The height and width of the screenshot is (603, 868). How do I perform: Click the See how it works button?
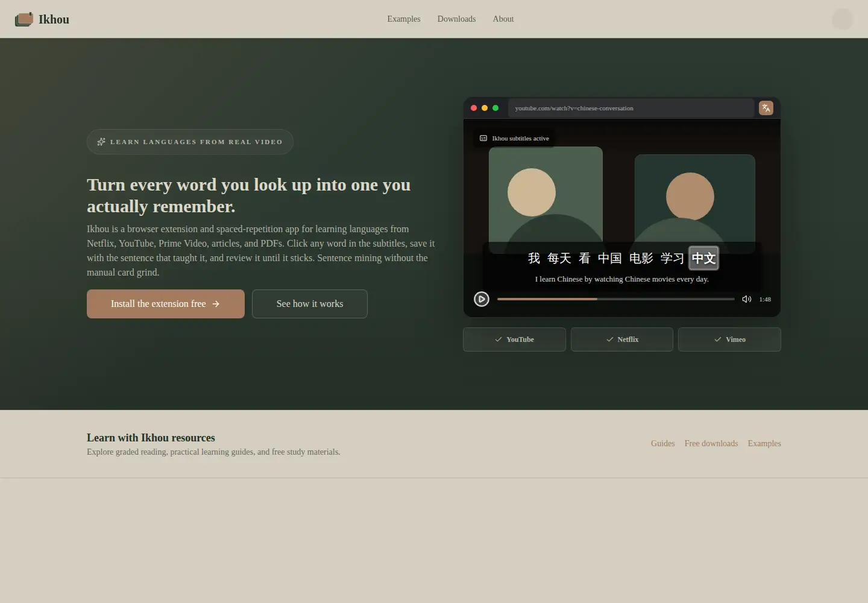310,304
